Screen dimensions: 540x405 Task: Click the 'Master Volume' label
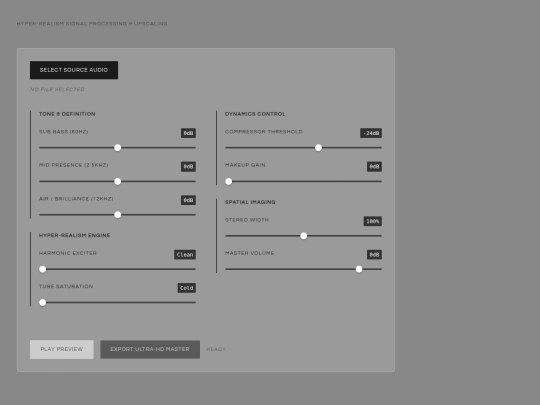(x=250, y=253)
